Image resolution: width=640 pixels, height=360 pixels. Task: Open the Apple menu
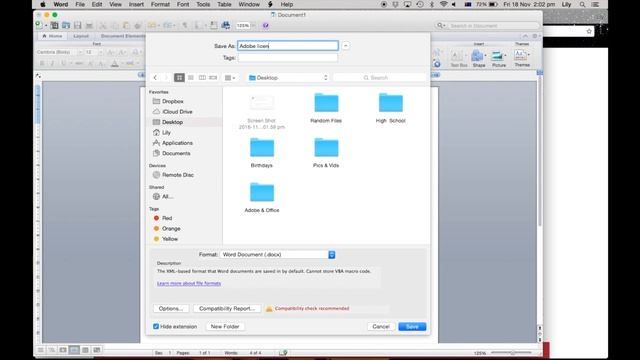click(x=43, y=4)
